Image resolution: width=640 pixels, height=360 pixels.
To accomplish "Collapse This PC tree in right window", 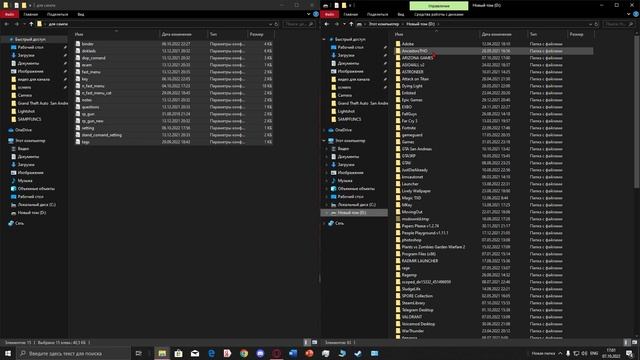I will [324, 140].
